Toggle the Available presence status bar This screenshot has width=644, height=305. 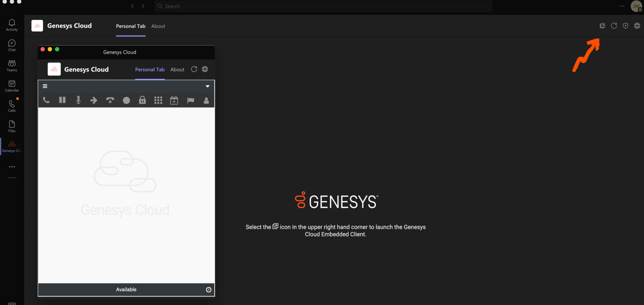(126, 289)
